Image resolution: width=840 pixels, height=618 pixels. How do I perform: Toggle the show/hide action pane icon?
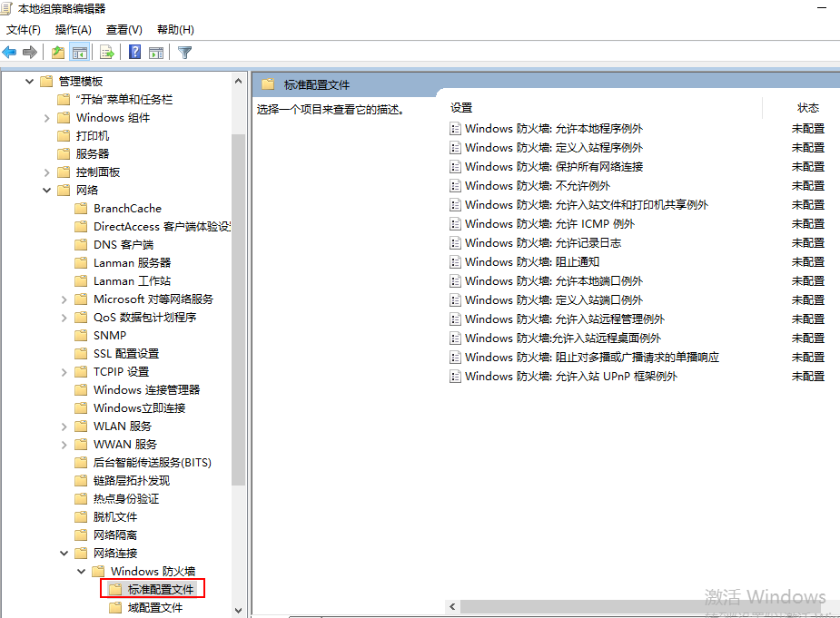pos(156,53)
